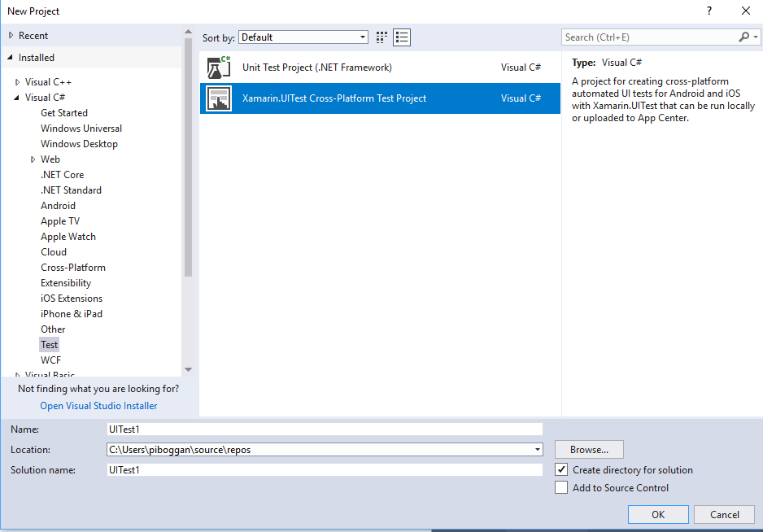
Task: Click the OK button
Action: point(658,514)
